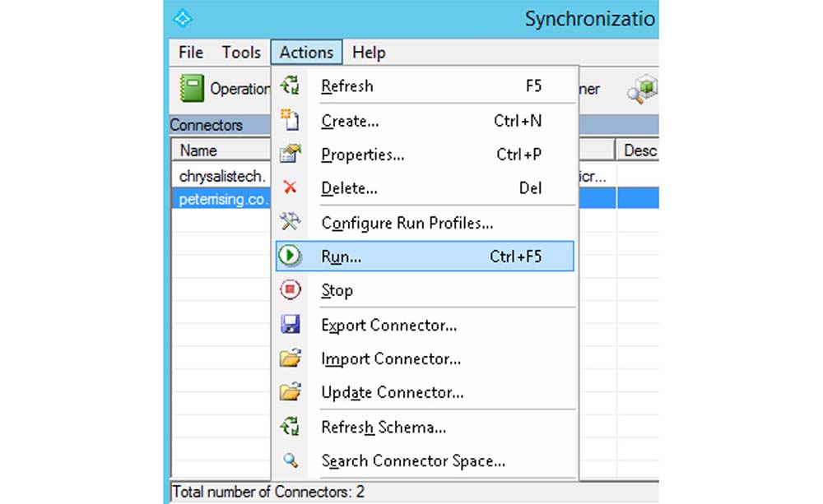
Task: Click the Refresh menu icon
Action: pos(290,86)
